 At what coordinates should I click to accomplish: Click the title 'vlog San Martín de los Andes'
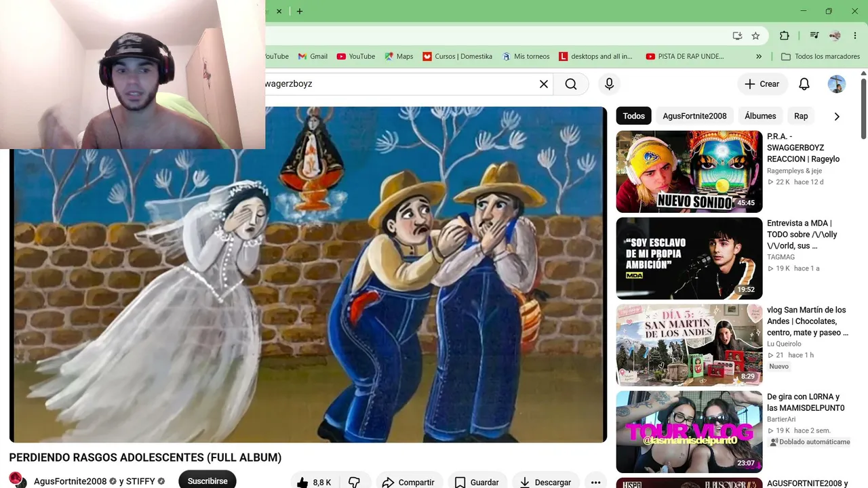pyautogui.click(x=808, y=321)
